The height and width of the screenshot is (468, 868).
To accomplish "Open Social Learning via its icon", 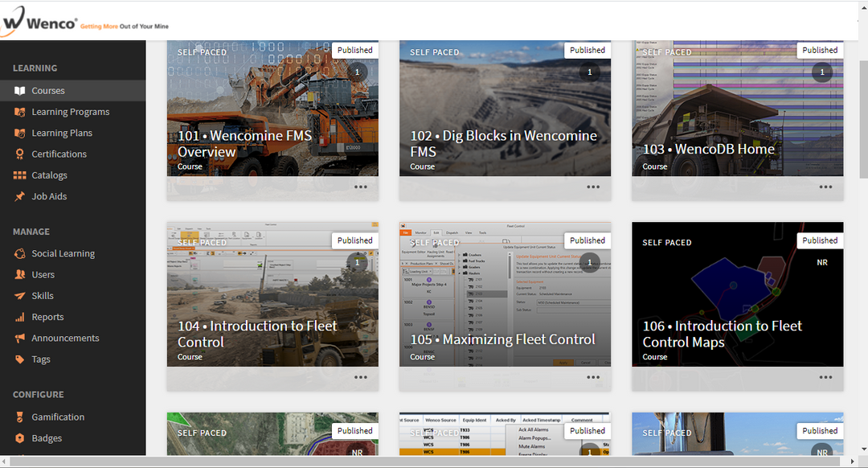I will [19, 252].
